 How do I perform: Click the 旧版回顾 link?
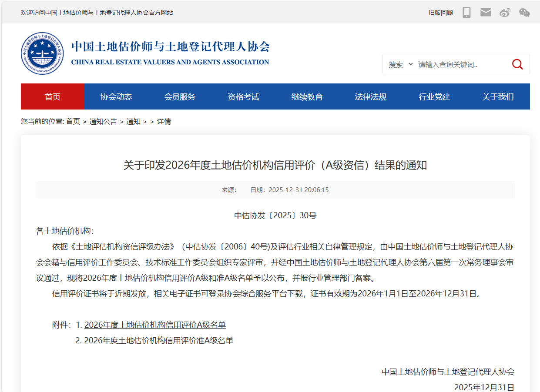pos(440,13)
